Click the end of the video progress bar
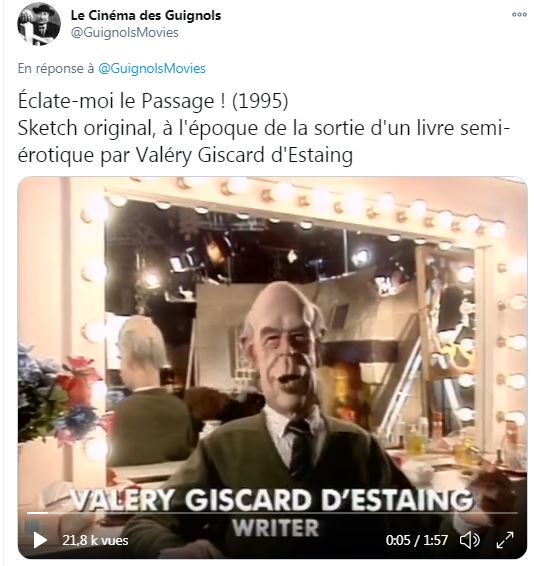The image size is (534, 566). 516,513
